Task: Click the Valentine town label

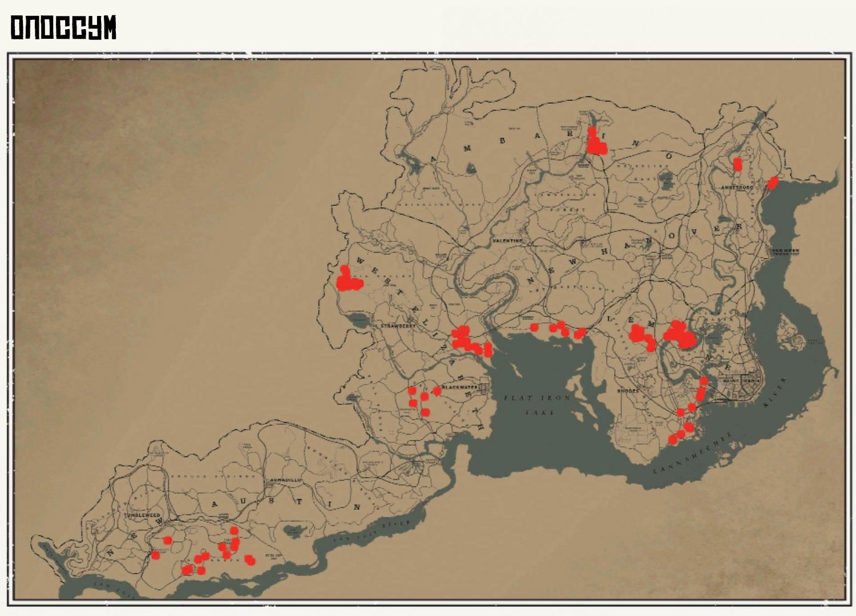Action: point(507,241)
